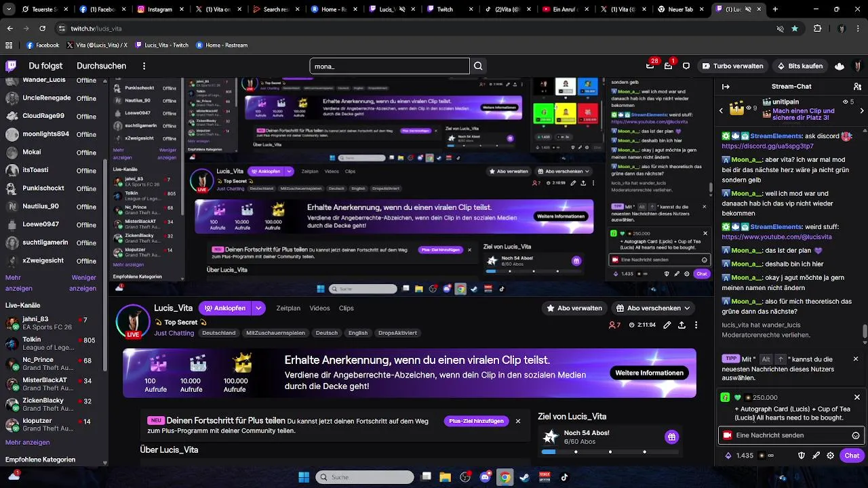Click the pencil edit stream icon
868x488 pixels.
pyautogui.click(x=667, y=325)
